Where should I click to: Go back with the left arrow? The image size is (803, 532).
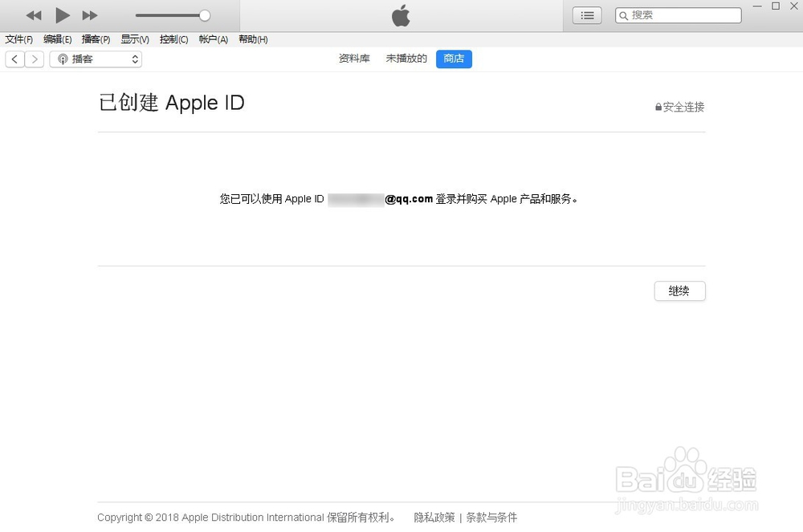point(14,59)
